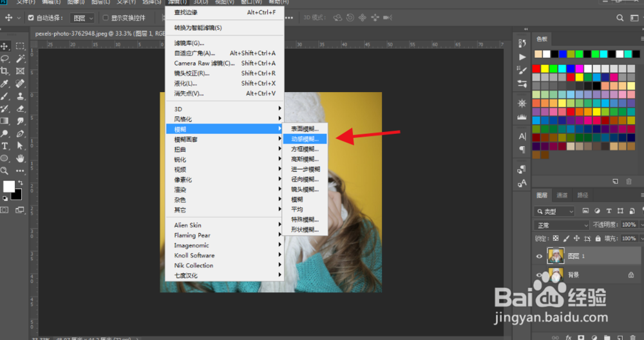Expand the Nik Collection submenu
This screenshot has width=644, height=340.
point(224,265)
